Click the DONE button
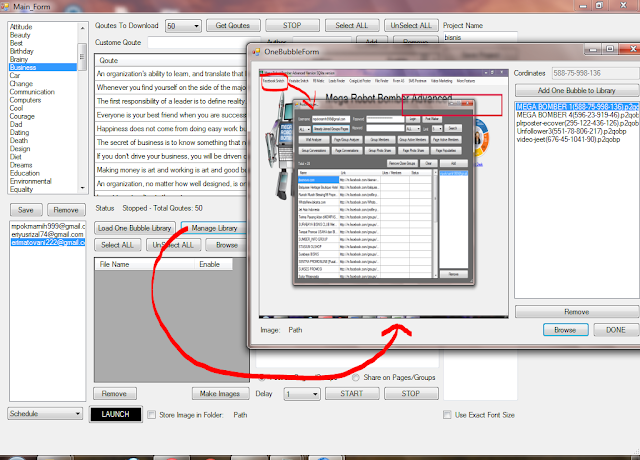This screenshot has width=640, height=460. [616, 330]
